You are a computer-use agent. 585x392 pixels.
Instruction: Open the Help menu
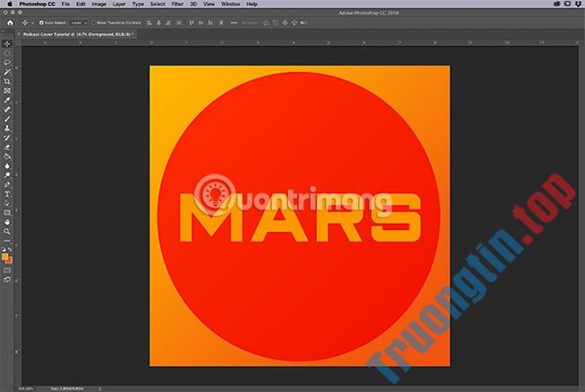pos(252,4)
